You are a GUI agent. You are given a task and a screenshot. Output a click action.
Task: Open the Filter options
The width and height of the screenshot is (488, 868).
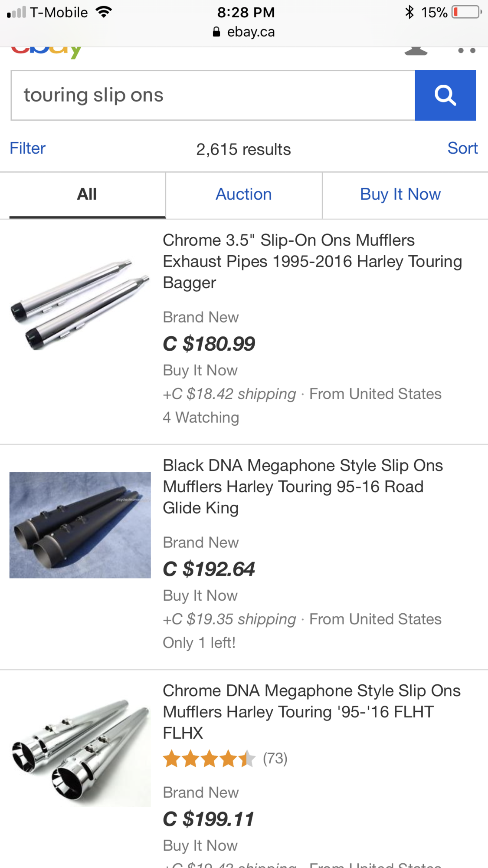(x=28, y=148)
